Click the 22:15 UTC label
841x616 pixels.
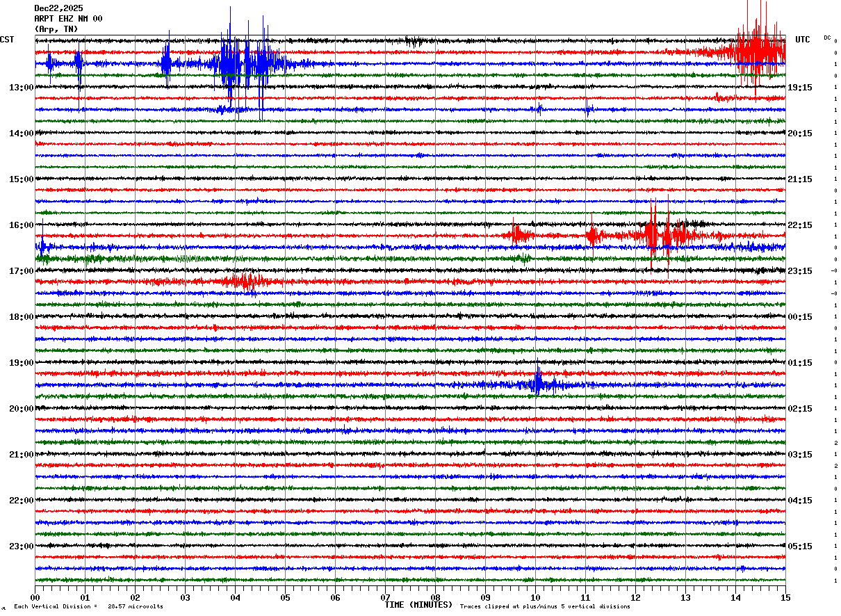pyautogui.click(x=799, y=225)
